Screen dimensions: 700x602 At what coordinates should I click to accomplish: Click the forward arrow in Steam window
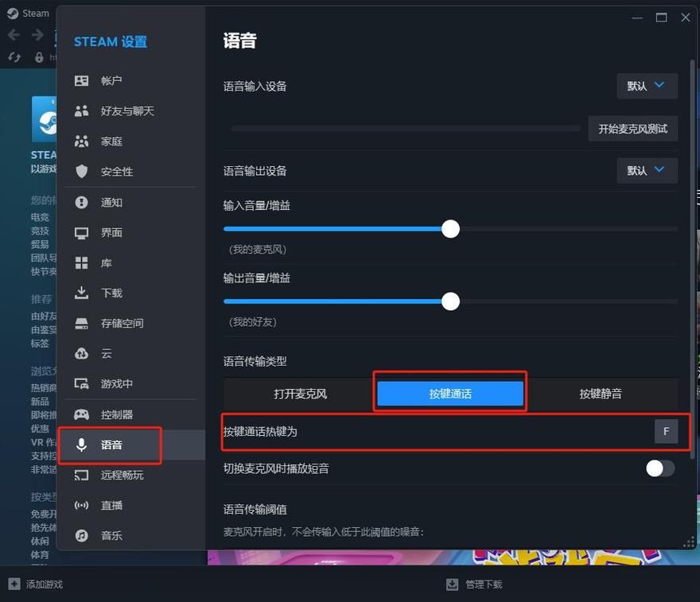pos(37,35)
